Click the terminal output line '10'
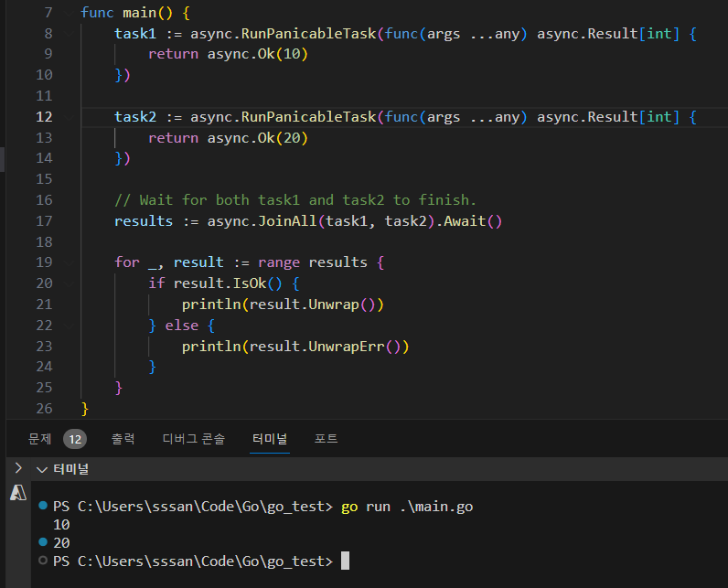This screenshot has height=588, width=728. pyautogui.click(x=61, y=525)
